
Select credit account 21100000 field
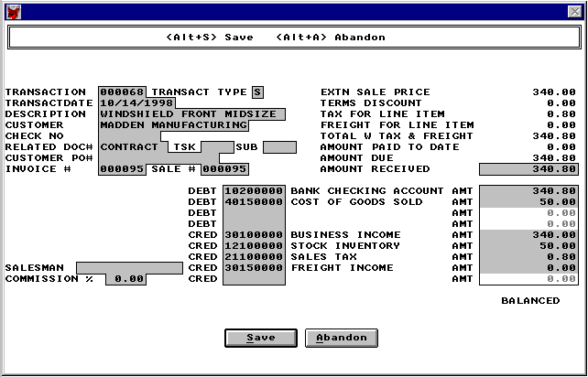click(254, 257)
